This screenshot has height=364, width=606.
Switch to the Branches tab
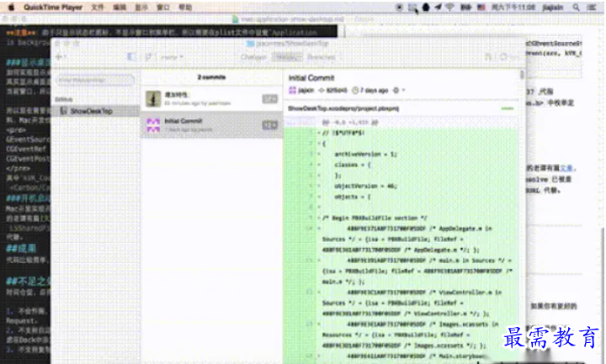[x=322, y=57]
